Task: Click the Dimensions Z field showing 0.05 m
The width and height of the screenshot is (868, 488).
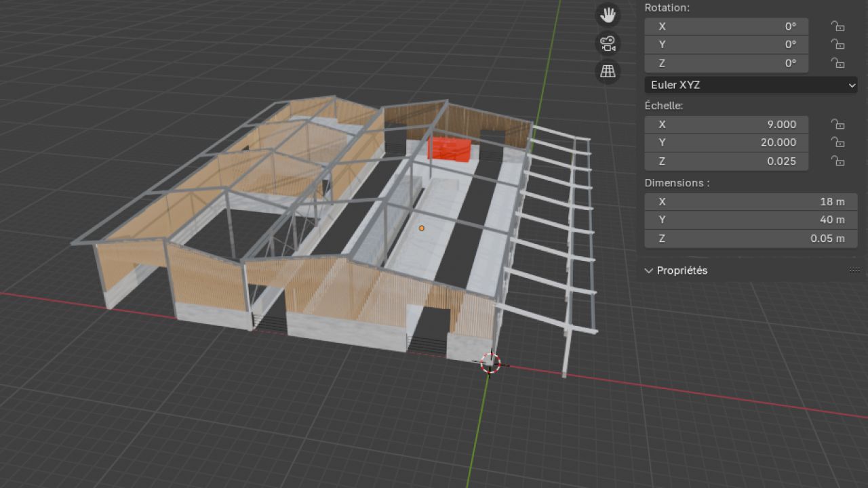Action: click(751, 239)
